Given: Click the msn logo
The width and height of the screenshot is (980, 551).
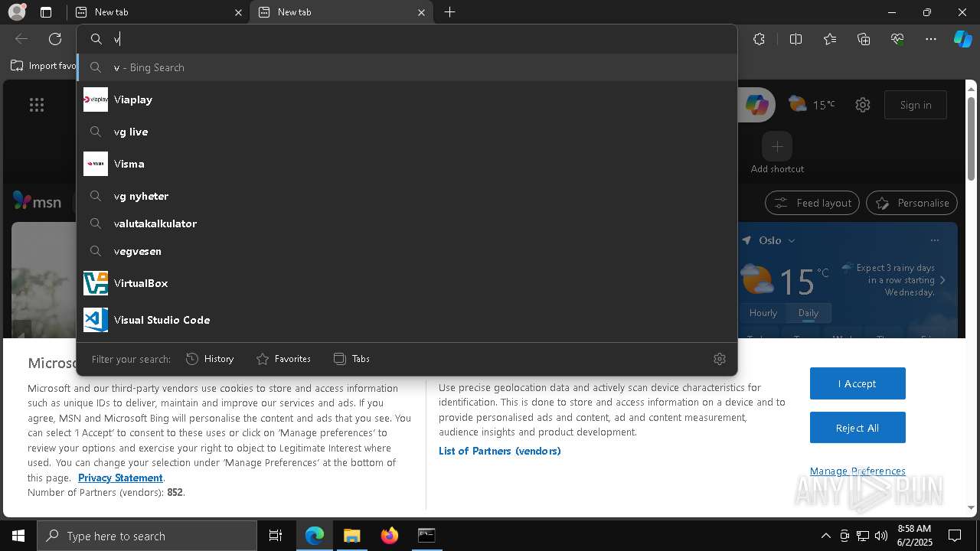Looking at the screenshot, I should 37,201.
